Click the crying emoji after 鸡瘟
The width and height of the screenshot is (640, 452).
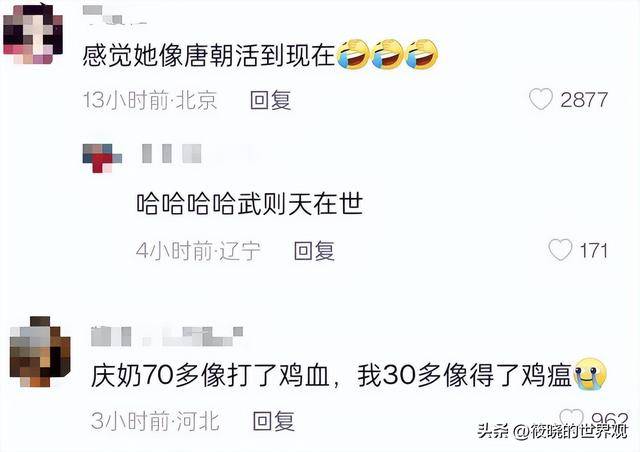590,374
